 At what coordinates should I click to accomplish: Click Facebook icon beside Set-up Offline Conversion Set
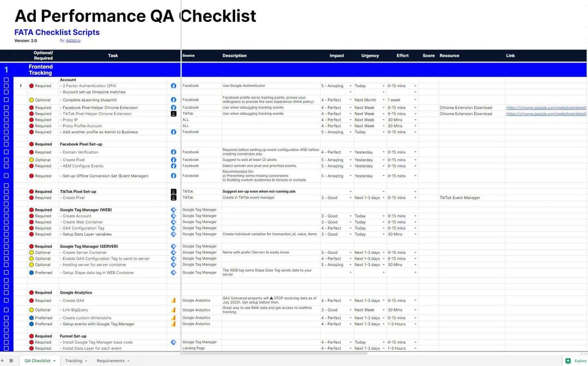[x=173, y=176]
